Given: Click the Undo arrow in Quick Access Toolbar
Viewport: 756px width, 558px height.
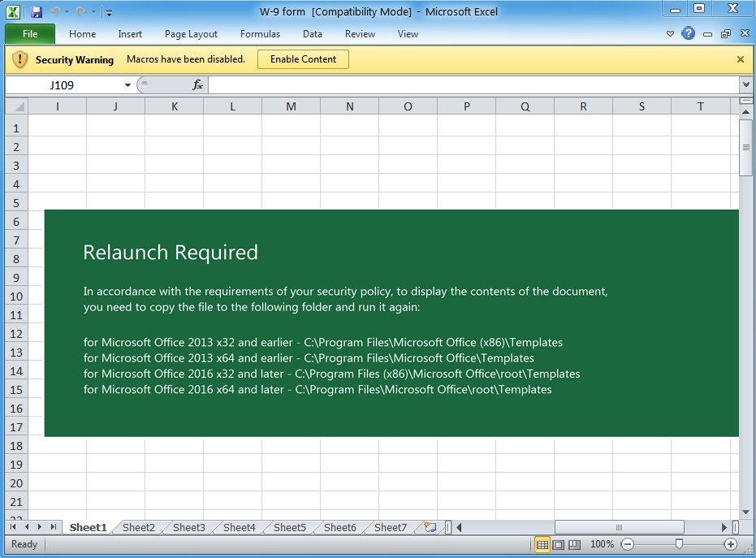Looking at the screenshot, I should tap(55, 12).
